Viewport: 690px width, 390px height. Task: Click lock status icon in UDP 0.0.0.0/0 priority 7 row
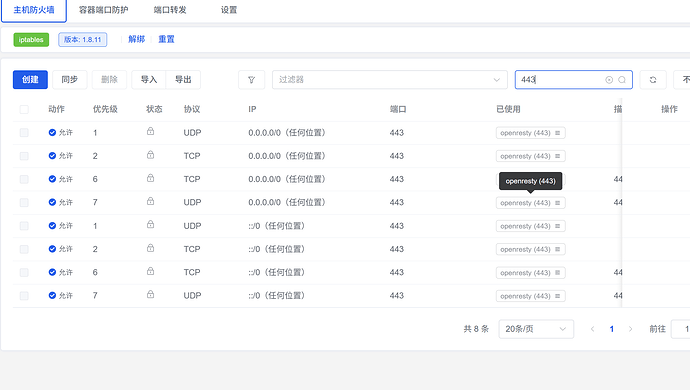150,201
